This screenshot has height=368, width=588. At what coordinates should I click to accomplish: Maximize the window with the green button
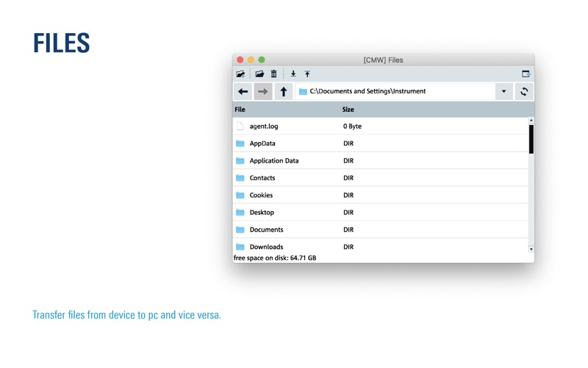pos(262,60)
